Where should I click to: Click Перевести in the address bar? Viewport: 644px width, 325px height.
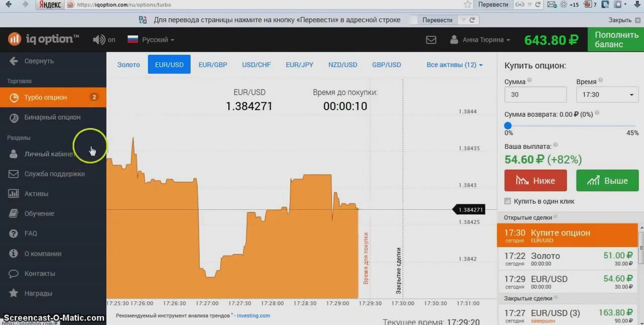(x=493, y=5)
